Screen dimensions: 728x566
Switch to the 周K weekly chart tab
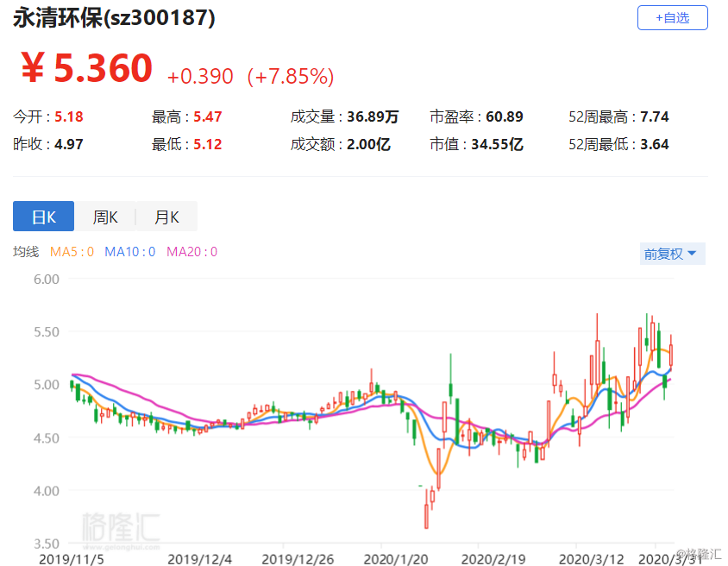[x=105, y=217]
